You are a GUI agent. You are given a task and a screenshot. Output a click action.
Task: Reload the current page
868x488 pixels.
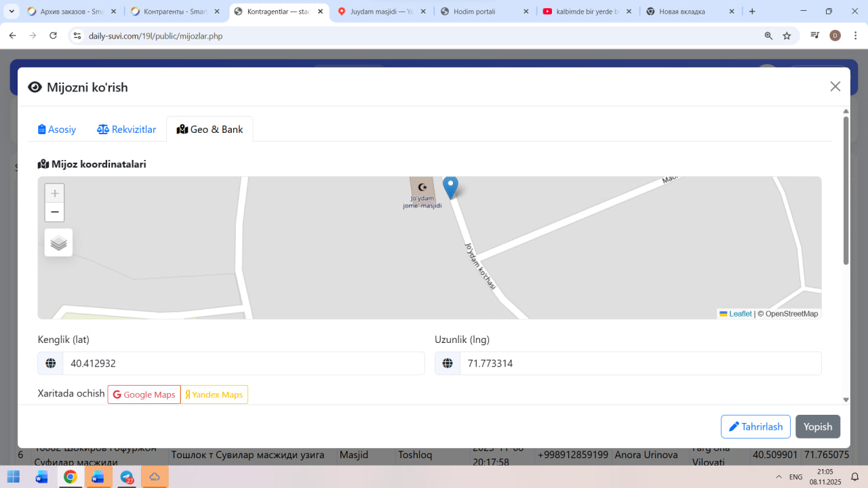53,36
